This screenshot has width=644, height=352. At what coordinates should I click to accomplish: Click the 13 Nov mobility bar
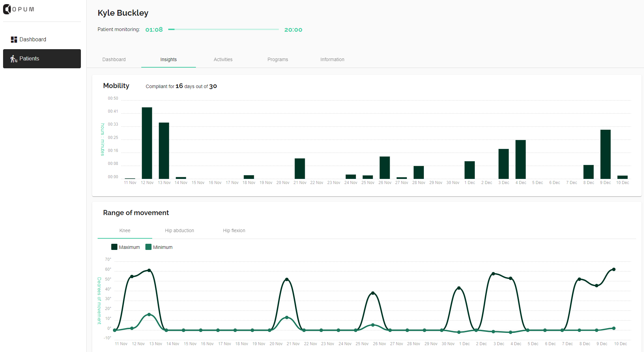[x=164, y=151]
